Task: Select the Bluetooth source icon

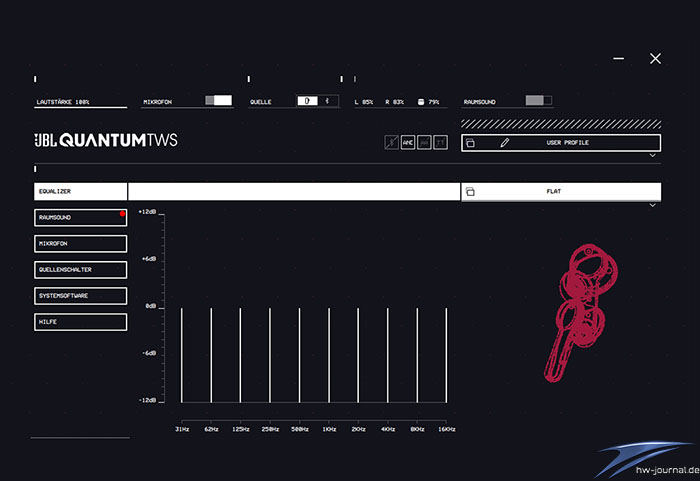Action: pos(327,101)
